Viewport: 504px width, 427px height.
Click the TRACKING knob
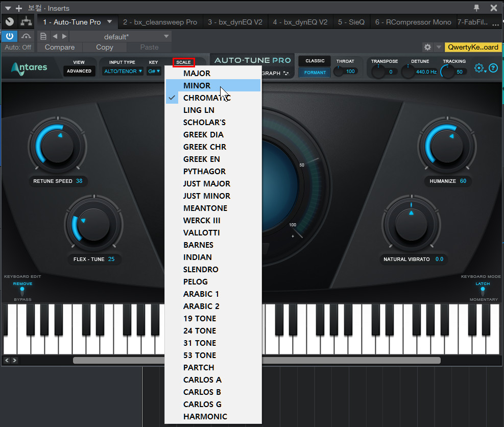pos(447,72)
